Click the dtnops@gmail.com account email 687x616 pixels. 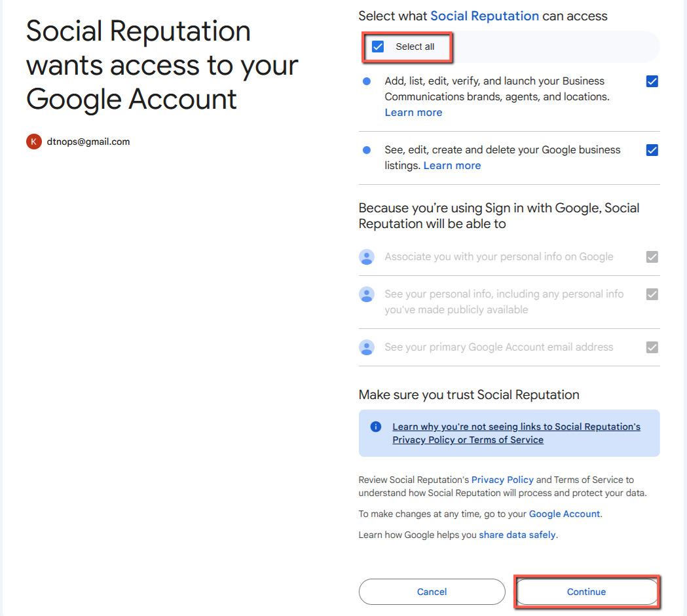pos(88,142)
